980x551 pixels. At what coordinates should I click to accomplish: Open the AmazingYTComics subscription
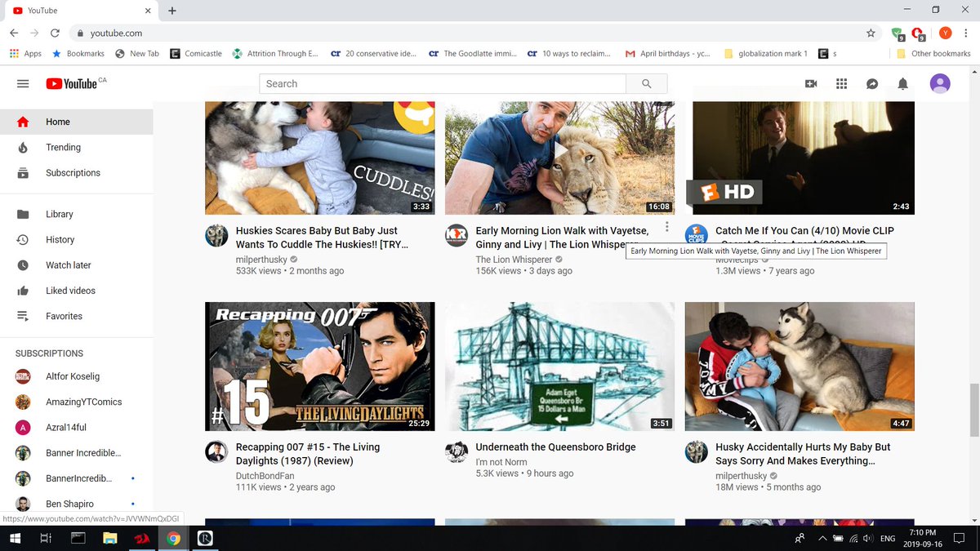(76, 402)
